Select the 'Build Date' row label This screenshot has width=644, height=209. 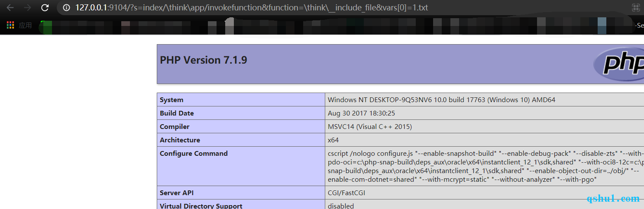[x=177, y=113]
